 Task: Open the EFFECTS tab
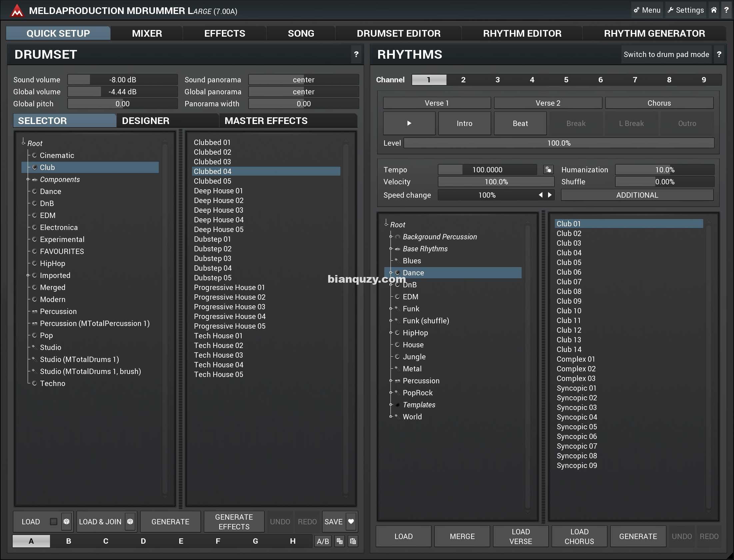(225, 33)
